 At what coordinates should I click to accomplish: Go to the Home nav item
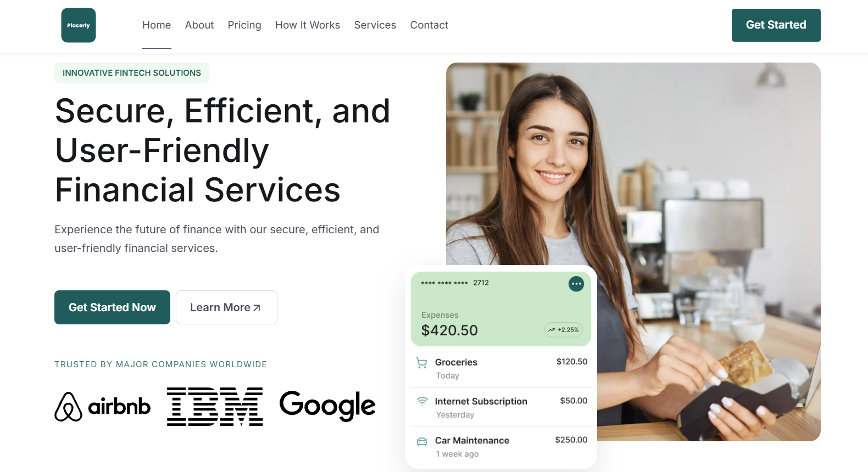(x=157, y=25)
